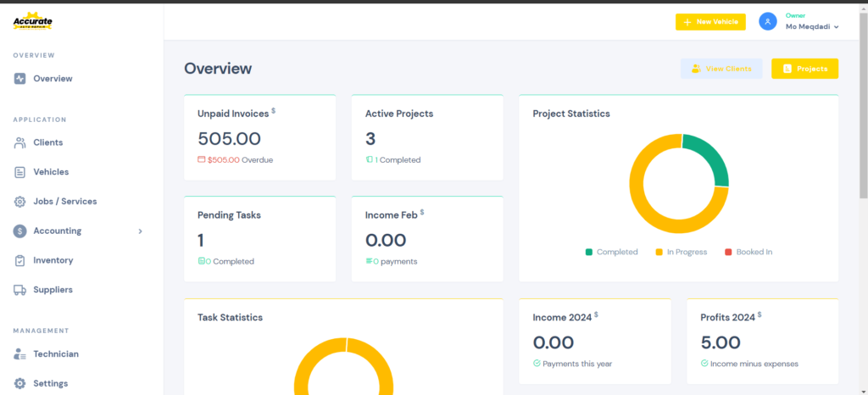The image size is (868, 395).
Task: Click the Active Projects count 3
Action: pos(370,139)
